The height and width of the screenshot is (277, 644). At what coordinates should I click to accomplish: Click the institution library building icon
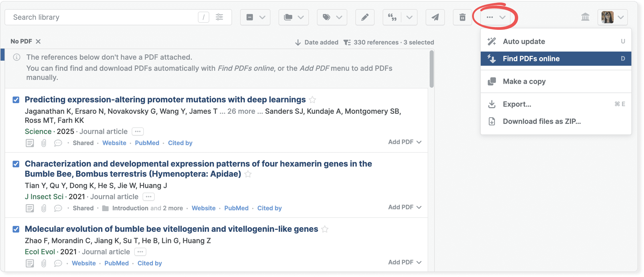click(x=585, y=17)
